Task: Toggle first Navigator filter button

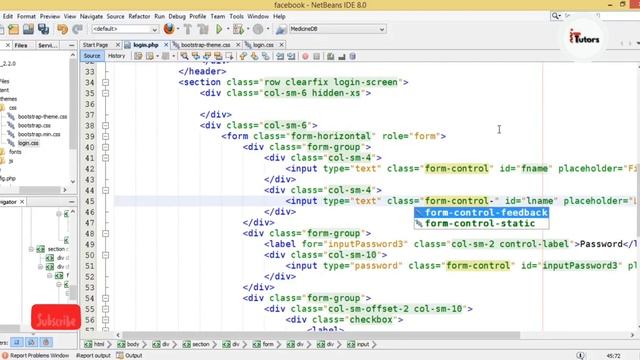Action: point(17,342)
